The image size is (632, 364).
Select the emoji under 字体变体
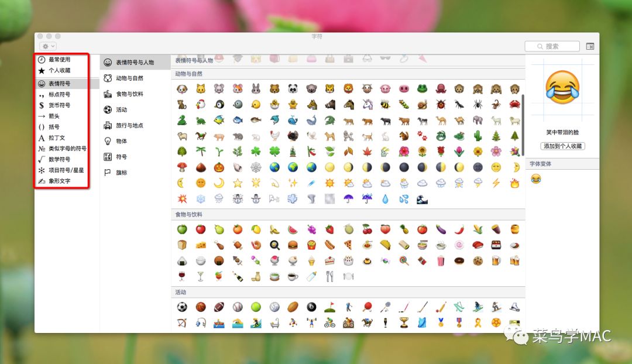536,179
